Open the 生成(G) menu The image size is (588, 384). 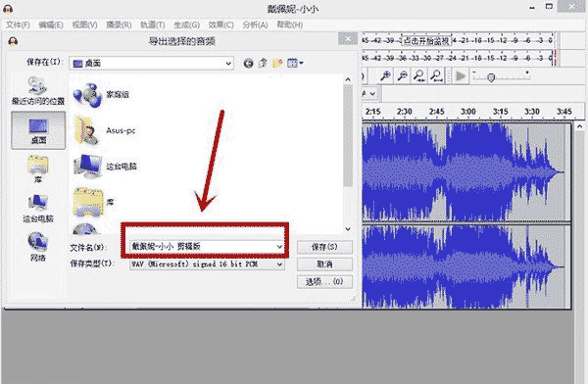[x=186, y=25]
